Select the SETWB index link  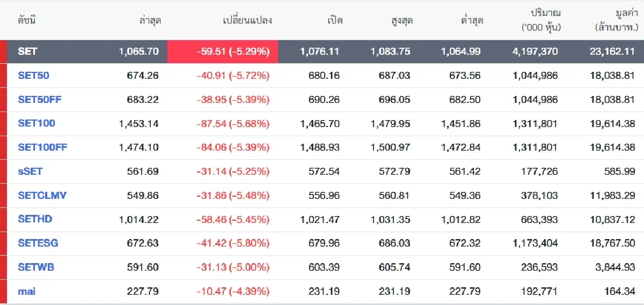(36, 267)
